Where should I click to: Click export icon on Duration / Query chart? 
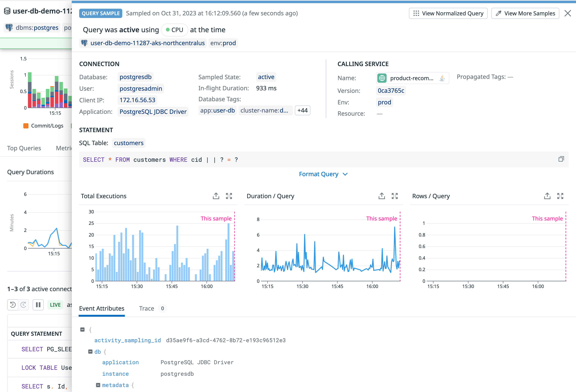coord(381,196)
